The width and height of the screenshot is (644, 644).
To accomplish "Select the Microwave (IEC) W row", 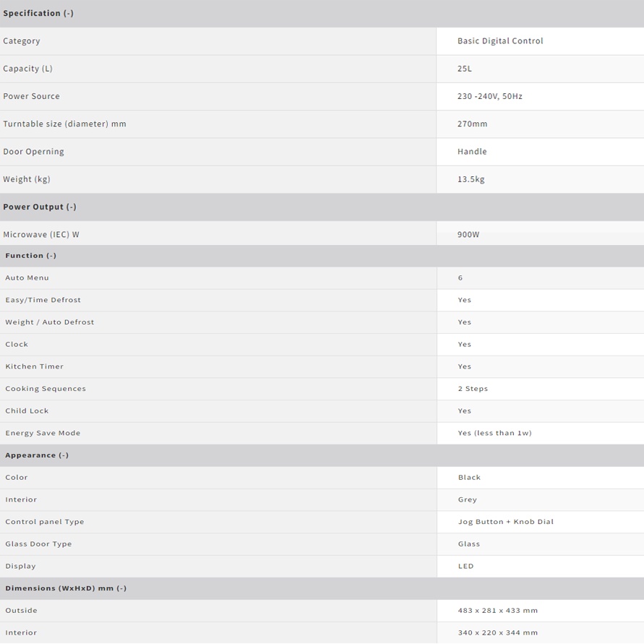I will [322, 234].
